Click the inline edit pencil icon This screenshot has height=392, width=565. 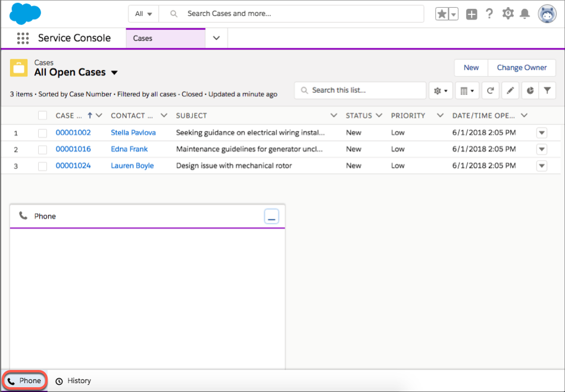pos(510,90)
